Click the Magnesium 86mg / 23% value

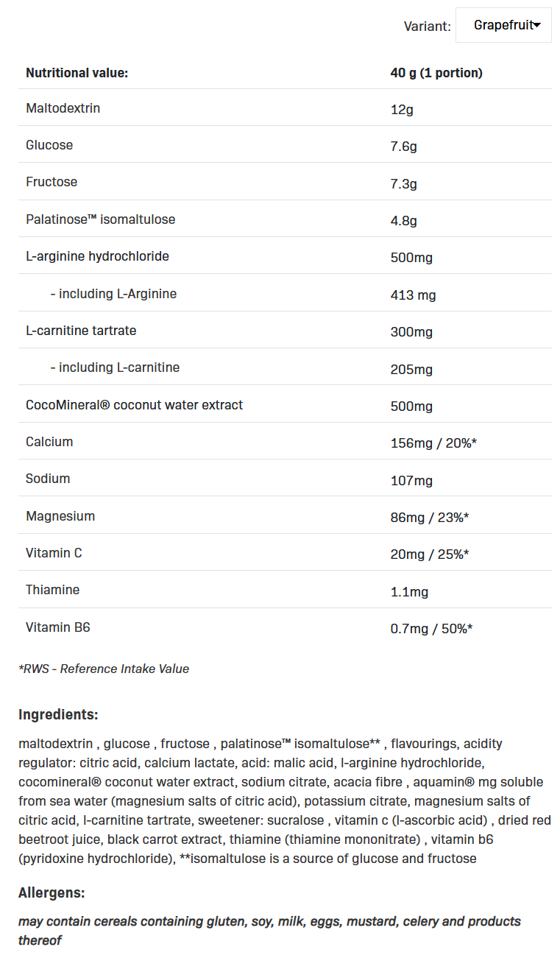coord(430,518)
